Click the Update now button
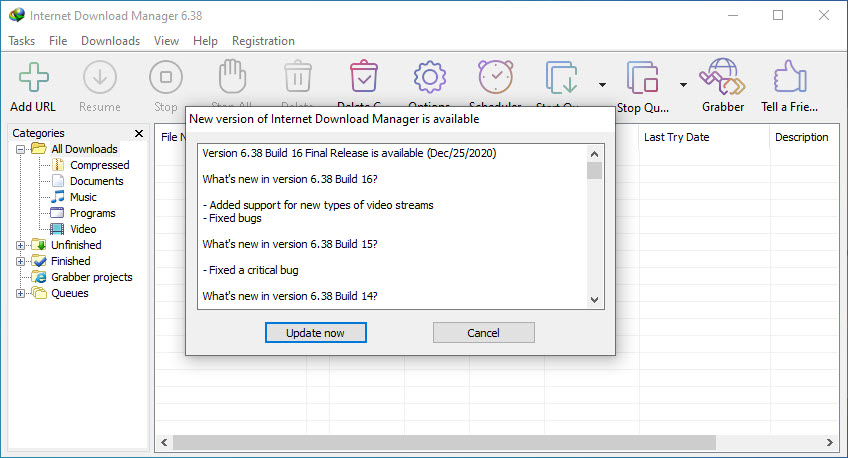The height and width of the screenshot is (458, 848). click(316, 333)
